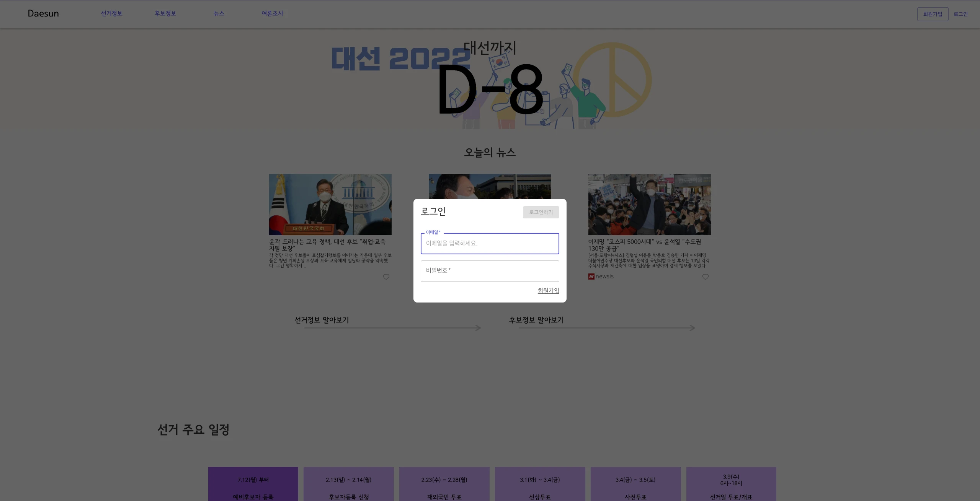Open the 선거정보 menu
The width and height of the screenshot is (980, 501).
point(111,13)
